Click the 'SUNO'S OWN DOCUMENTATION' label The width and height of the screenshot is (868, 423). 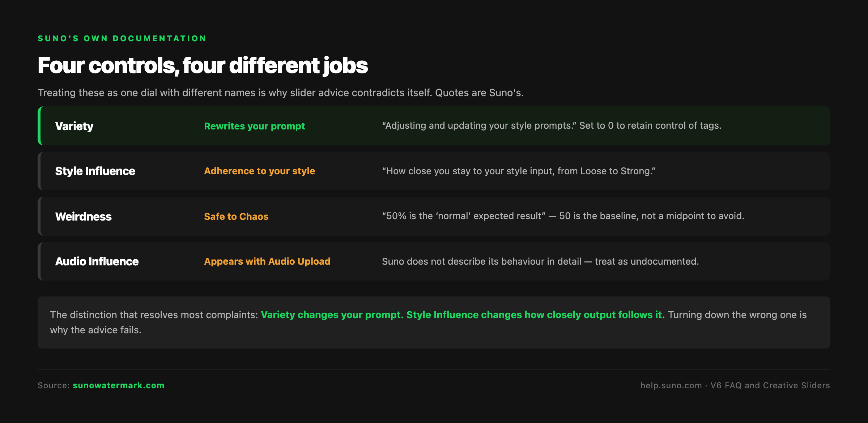(x=122, y=38)
